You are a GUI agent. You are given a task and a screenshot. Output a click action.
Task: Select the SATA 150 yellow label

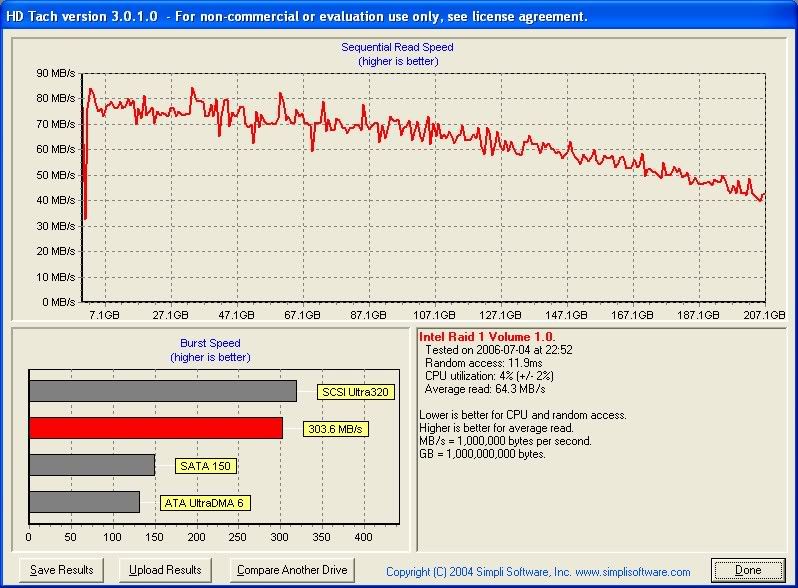(207, 466)
